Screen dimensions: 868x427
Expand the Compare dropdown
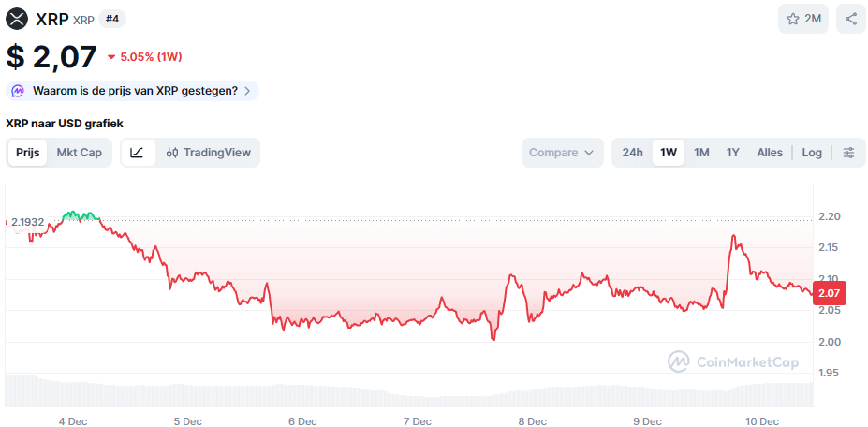point(562,153)
